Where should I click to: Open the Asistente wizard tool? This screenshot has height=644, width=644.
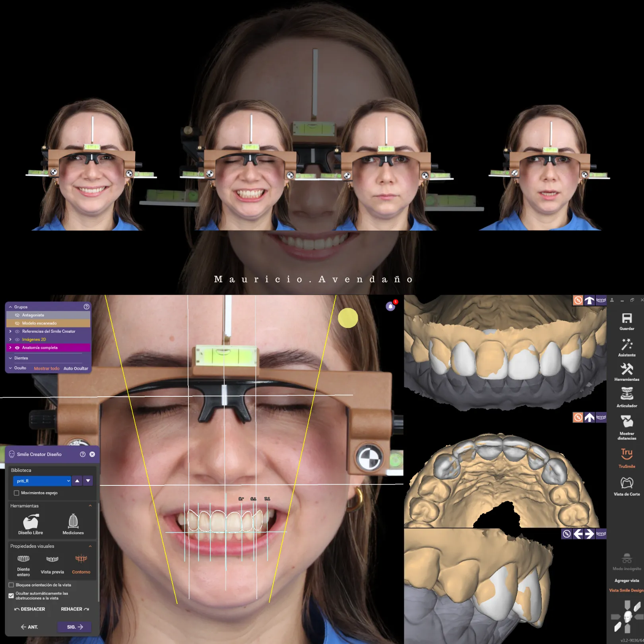(627, 345)
